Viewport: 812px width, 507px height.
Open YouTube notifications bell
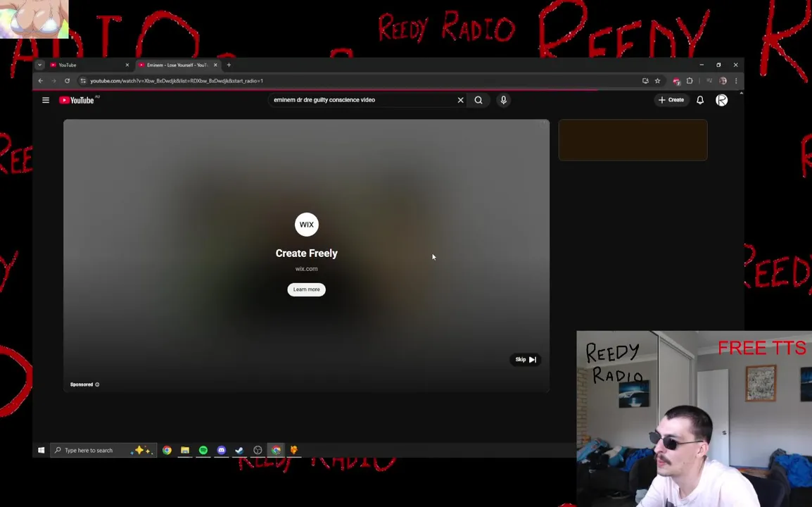pos(700,100)
